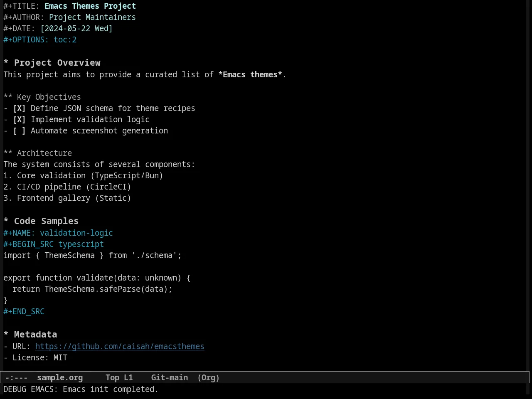Click 'The system consists of several components:' line

click(x=99, y=165)
